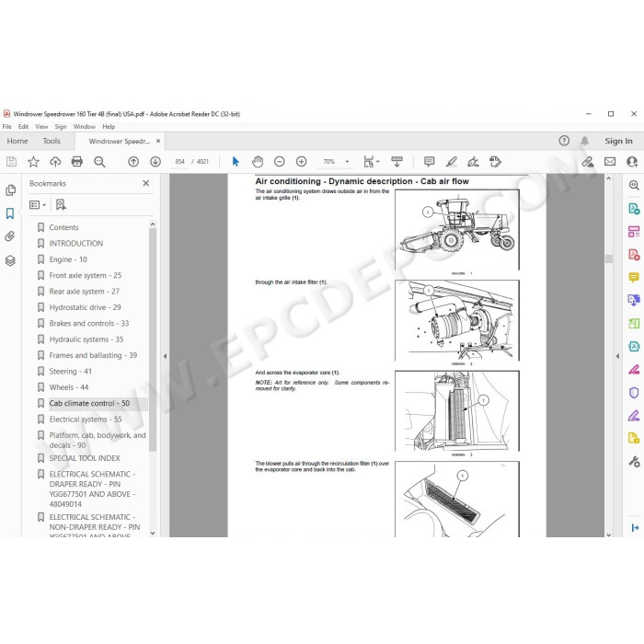Open the Help menu
Image resolution: width=644 pixels, height=644 pixels.
coord(109,127)
